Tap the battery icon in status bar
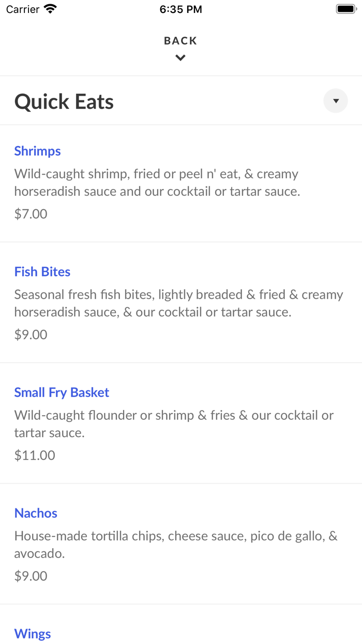362x644 pixels. point(346,9)
